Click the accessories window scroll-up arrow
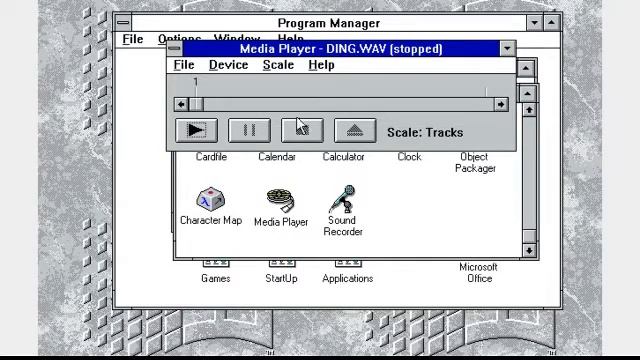640x360 pixels. click(x=529, y=110)
